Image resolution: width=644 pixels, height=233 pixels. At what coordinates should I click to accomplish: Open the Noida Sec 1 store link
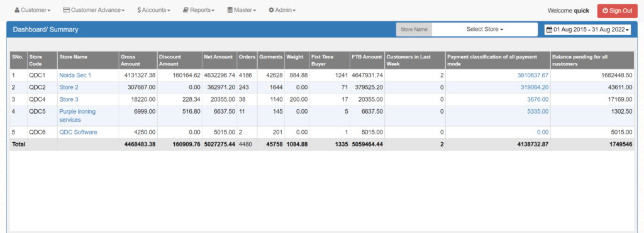[x=75, y=75]
